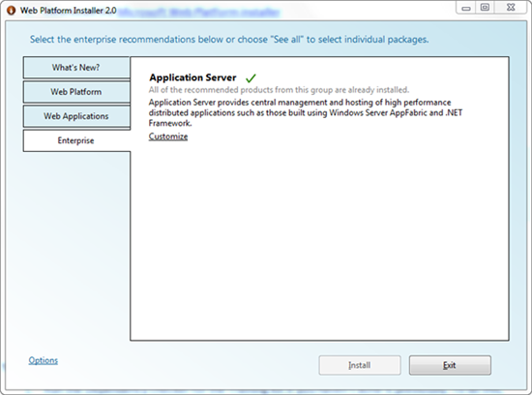
Task: Click the Customize link under Application Server
Action: (x=168, y=137)
